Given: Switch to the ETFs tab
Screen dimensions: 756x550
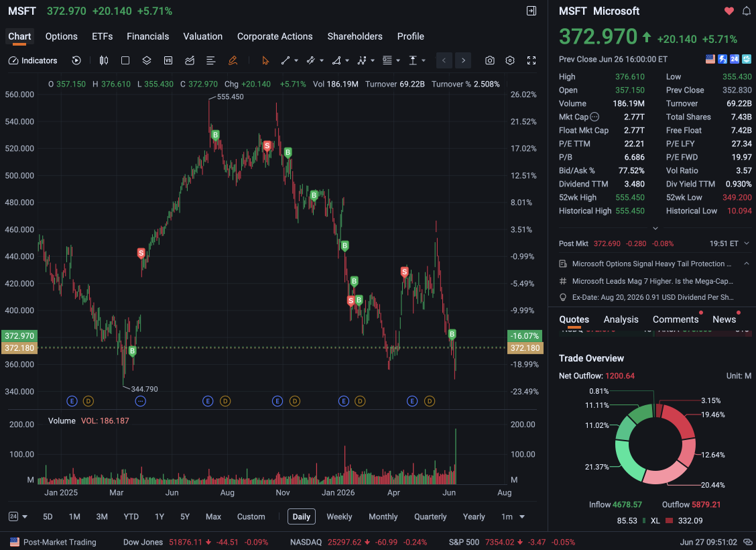Looking at the screenshot, I should (103, 36).
